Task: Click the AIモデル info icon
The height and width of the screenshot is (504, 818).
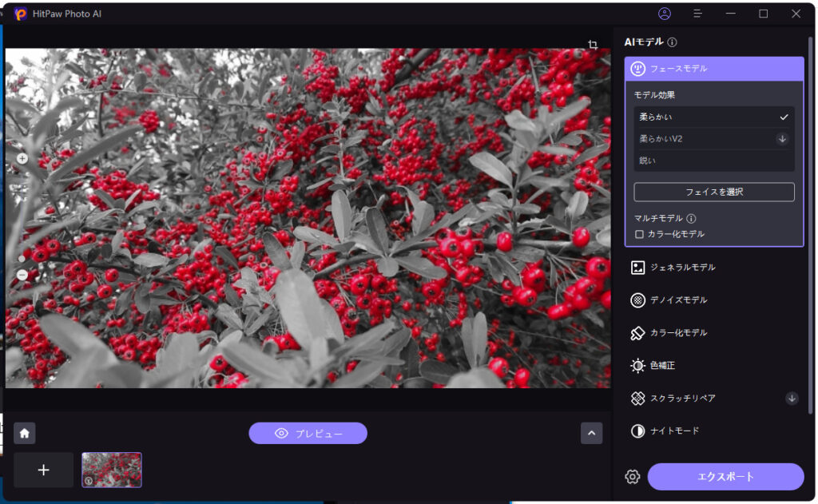Action: coord(673,42)
